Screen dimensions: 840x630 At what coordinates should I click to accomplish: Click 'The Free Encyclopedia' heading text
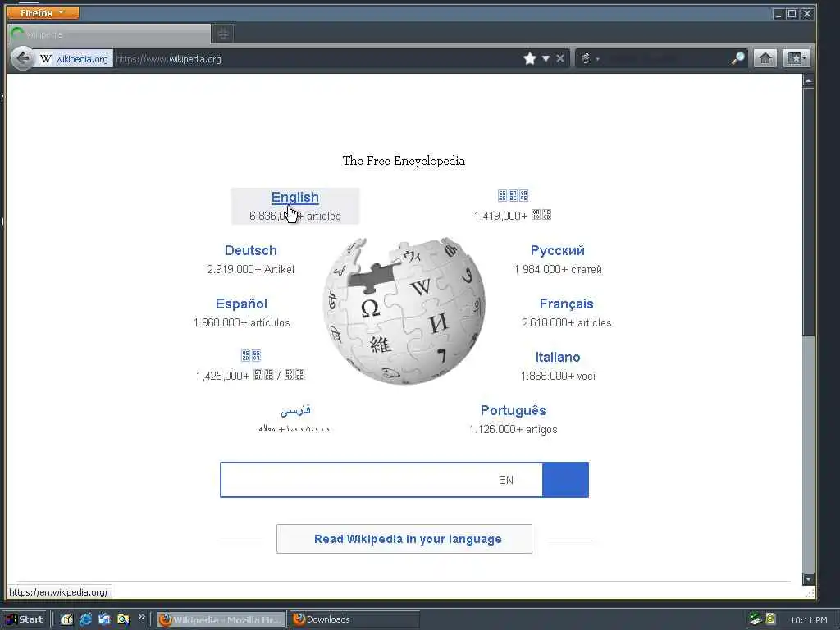404,160
